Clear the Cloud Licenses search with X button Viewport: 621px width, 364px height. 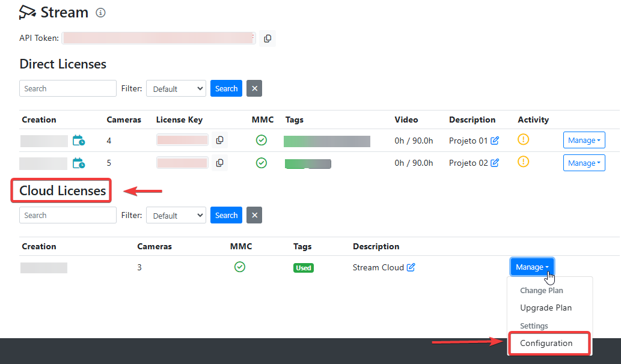[x=254, y=216]
